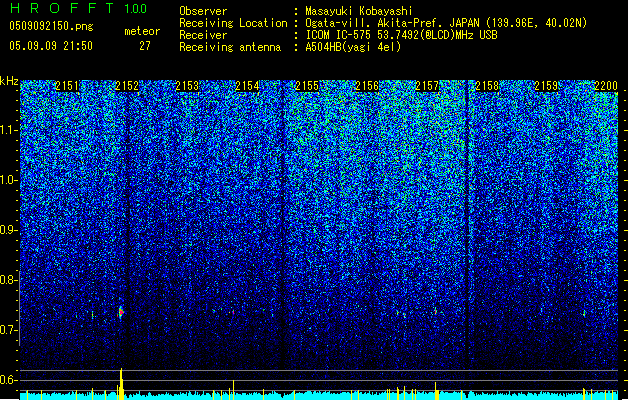Click the 2152 time marker

pyautogui.click(x=127, y=86)
